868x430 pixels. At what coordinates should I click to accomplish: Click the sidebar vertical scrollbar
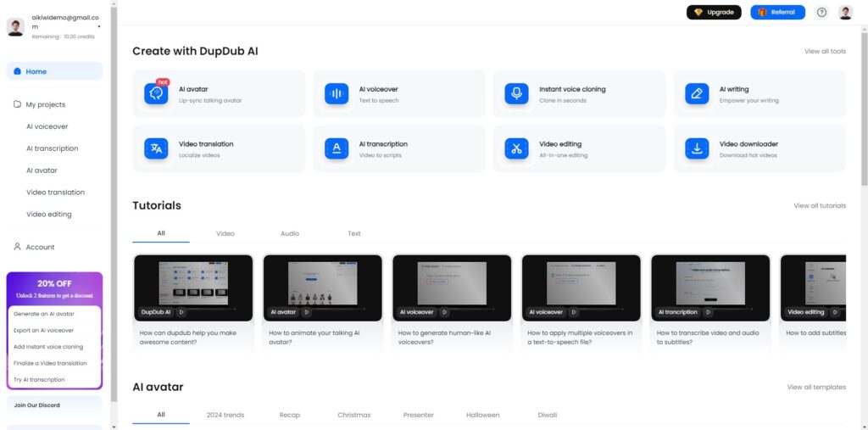[114, 205]
